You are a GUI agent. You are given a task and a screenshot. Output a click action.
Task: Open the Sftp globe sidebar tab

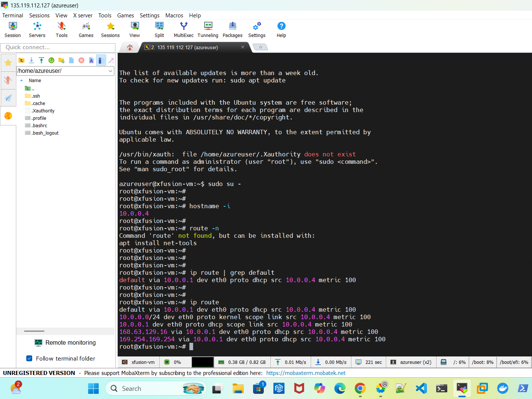click(x=8, y=116)
